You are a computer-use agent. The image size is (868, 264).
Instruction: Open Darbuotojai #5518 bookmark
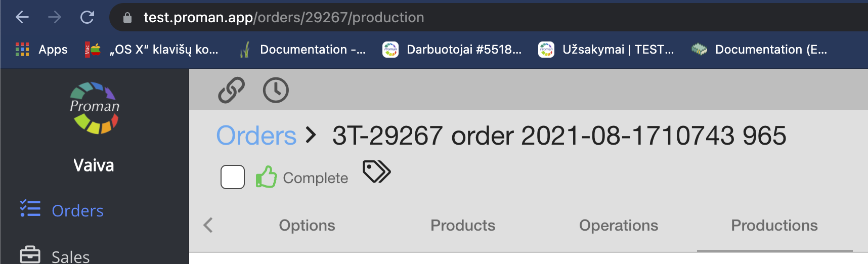point(452,50)
